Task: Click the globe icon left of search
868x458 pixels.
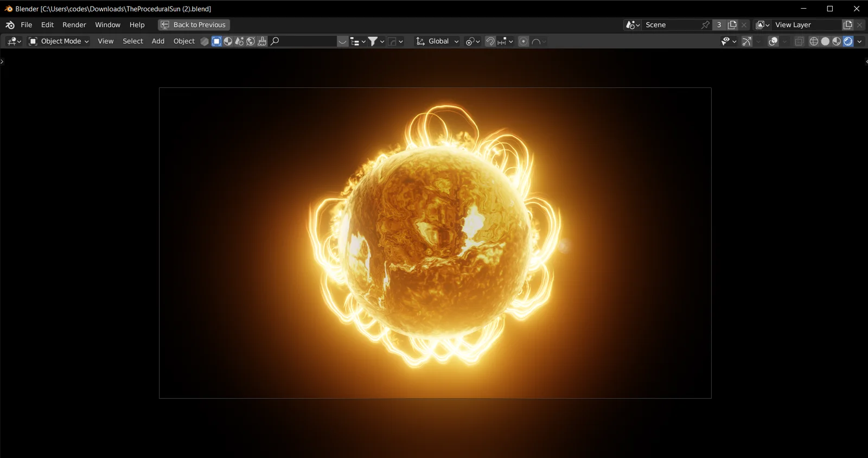Action: pos(251,41)
